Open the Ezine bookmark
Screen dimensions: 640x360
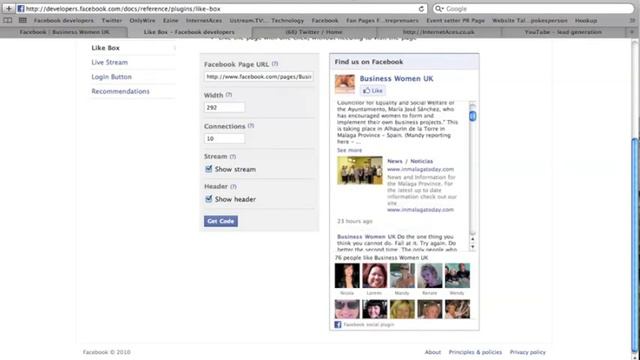click(171, 20)
